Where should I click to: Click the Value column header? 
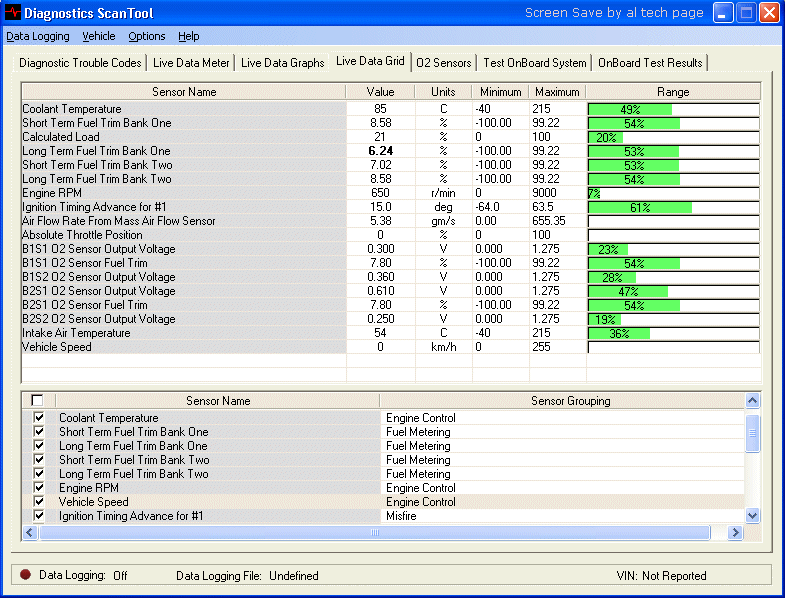380,92
